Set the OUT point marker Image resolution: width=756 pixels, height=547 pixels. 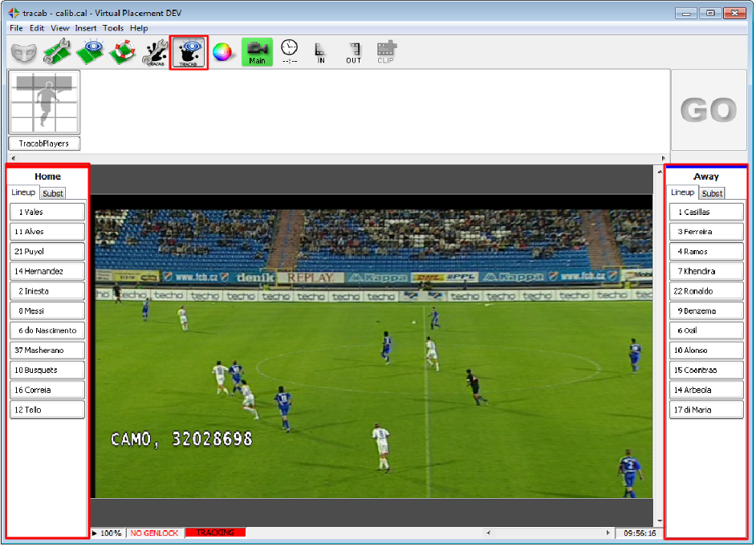coord(354,52)
